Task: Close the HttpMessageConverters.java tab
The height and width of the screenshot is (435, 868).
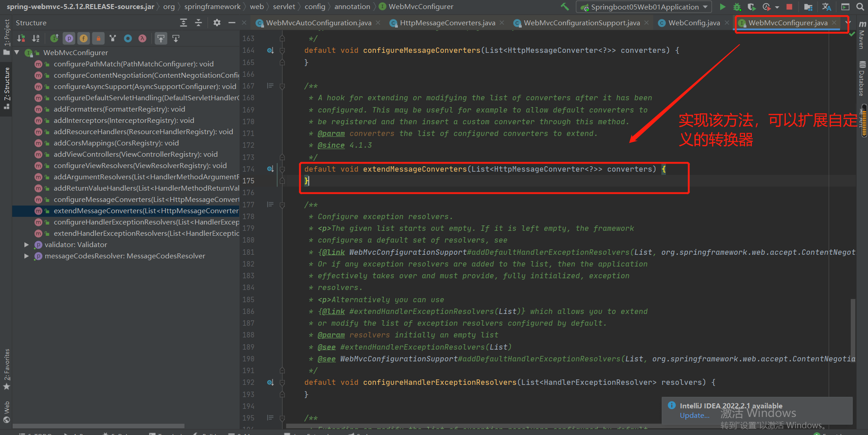Action: coord(502,23)
